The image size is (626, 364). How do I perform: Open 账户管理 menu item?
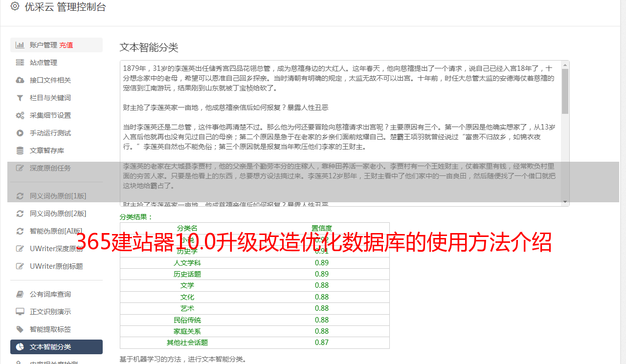pyautogui.click(x=56, y=45)
